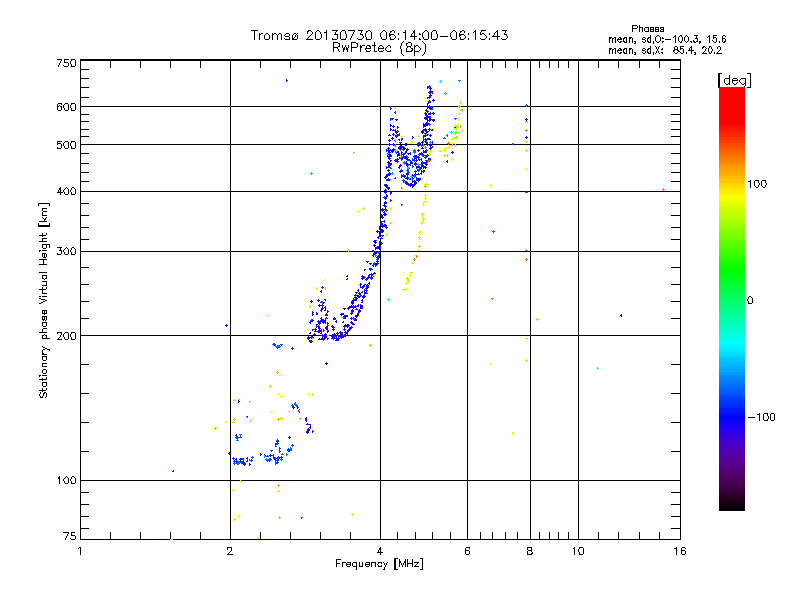Screen dimensions: 800x600
Task: Click the 'mean, sd,O:-100.3, 15.6' statistics line
Action: point(667,39)
